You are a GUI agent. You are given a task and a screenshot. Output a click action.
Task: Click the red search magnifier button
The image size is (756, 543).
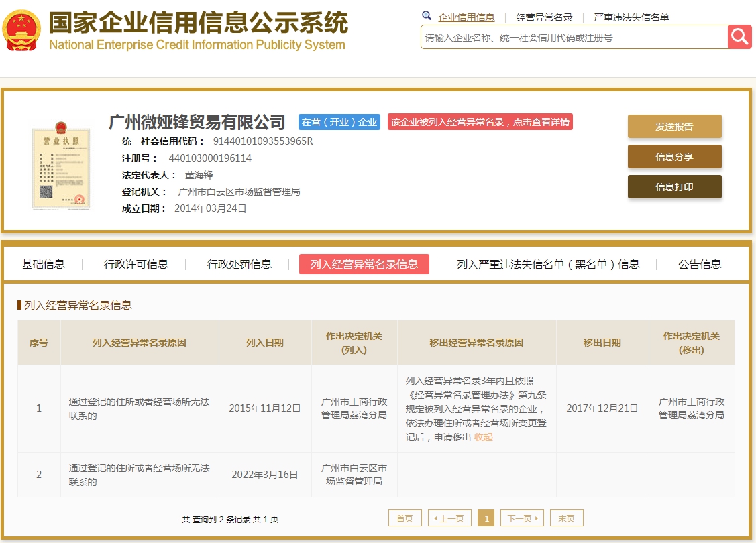(740, 37)
